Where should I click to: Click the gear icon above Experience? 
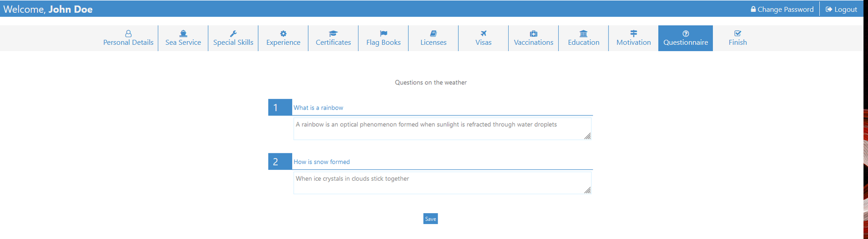[x=283, y=33]
